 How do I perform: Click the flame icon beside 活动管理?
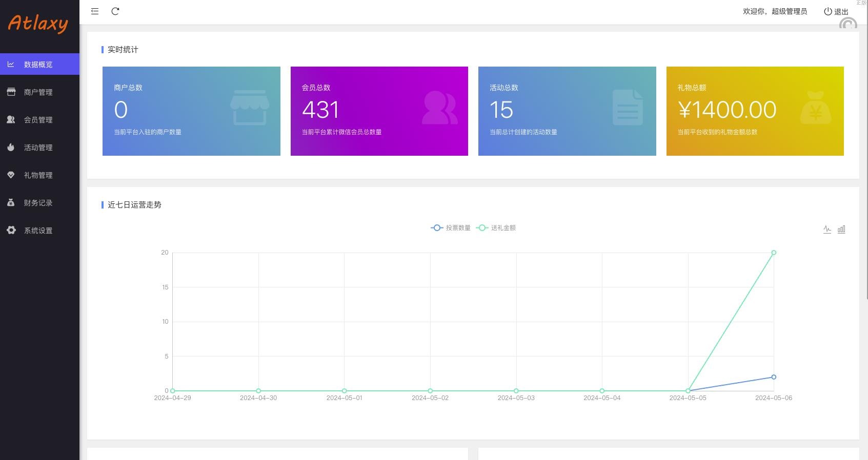(x=11, y=148)
